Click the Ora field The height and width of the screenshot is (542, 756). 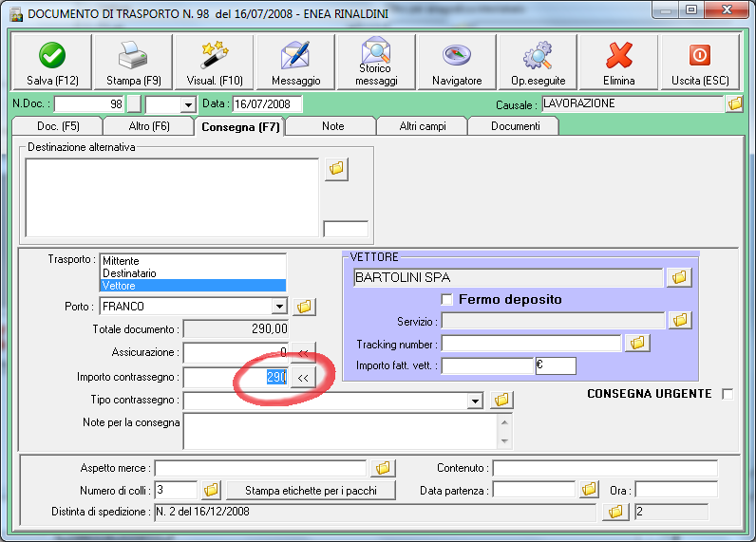pos(676,490)
